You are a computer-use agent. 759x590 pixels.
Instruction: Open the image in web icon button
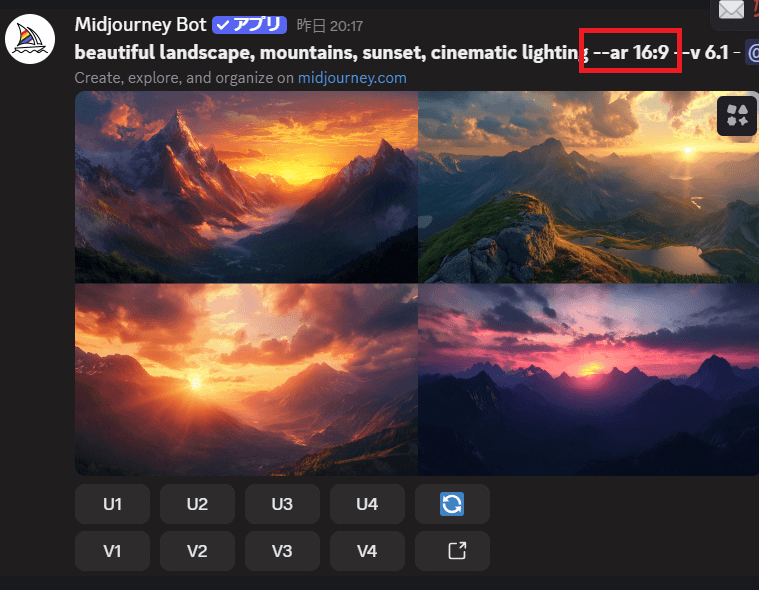tap(452, 551)
